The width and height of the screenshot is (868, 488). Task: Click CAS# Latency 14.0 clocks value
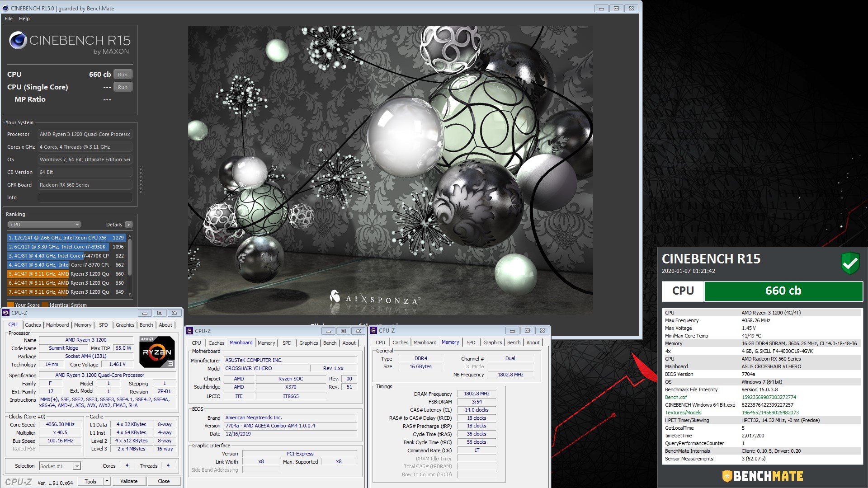tap(476, 410)
